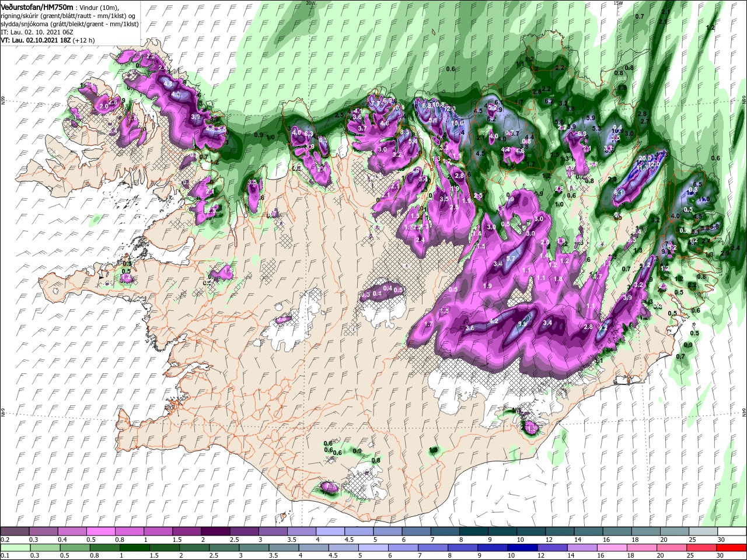Click the grey-purple first swatch of upper legend row

pos(15,531)
